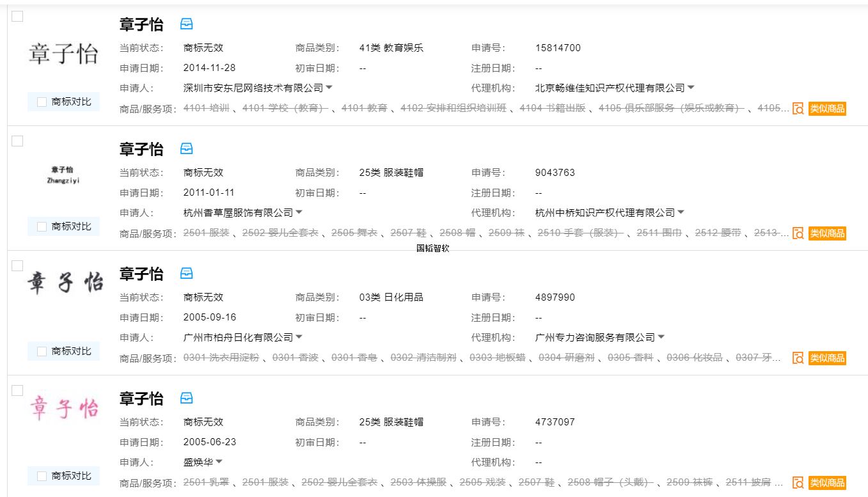The image size is (868, 497).
Task: Click category text 41类 教育娱乐
Action: (x=391, y=48)
